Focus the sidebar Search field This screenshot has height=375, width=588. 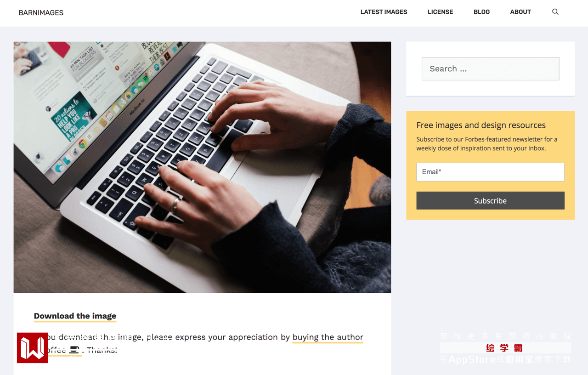pyautogui.click(x=490, y=68)
